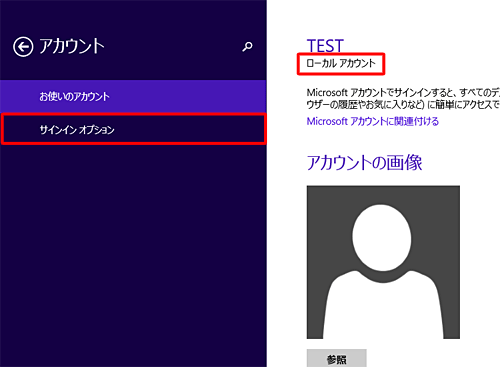The height and width of the screenshot is (367, 500).
Task: Open the サインイン オプション menu item
Action: [133, 129]
